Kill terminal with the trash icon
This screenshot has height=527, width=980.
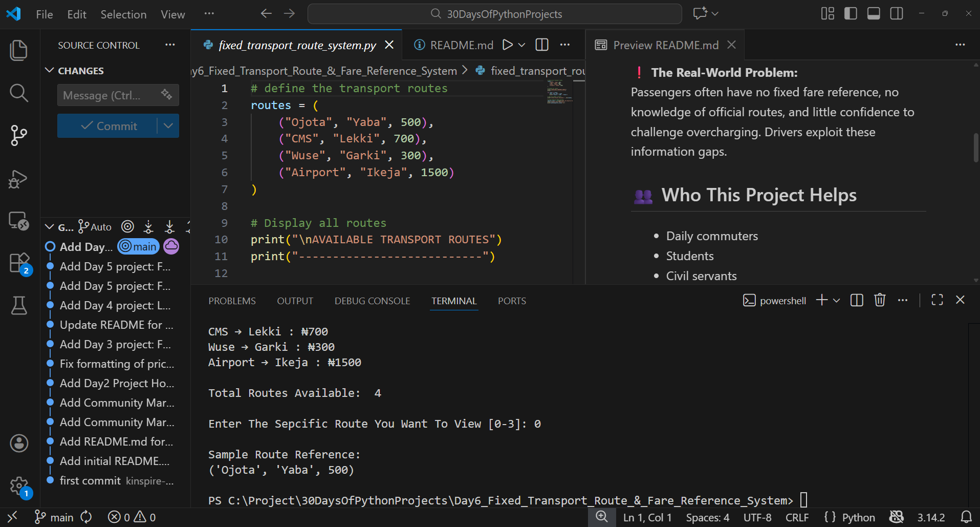(880, 300)
